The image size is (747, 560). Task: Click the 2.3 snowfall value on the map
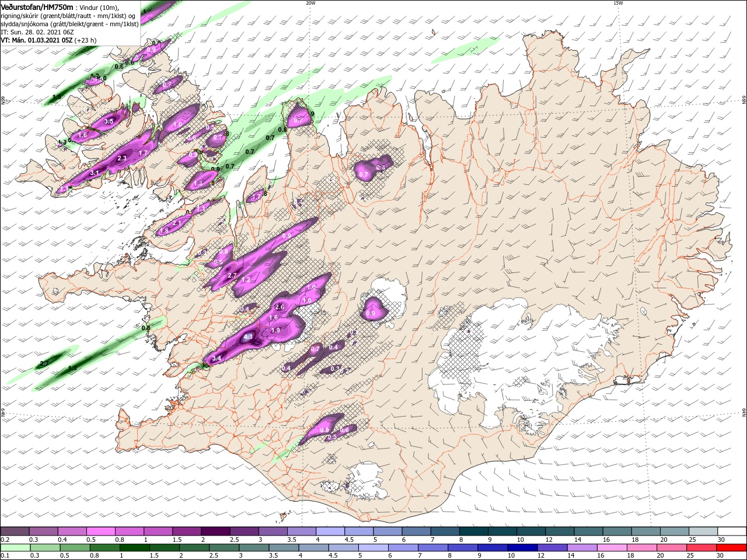click(x=122, y=158)
